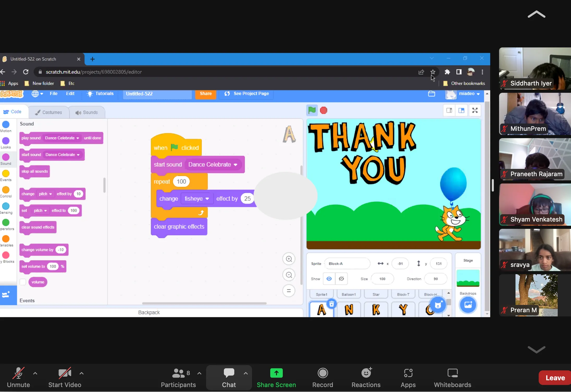
Task: Zoom out of the code workspace
Action: coord(289,275)
